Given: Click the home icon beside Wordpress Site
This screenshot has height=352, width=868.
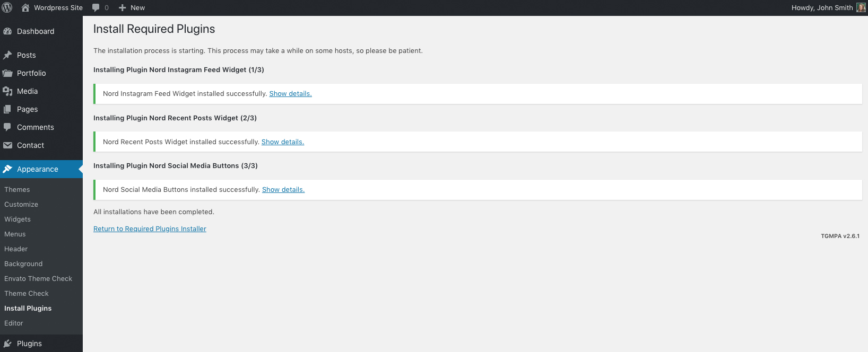Looking at the screenshot, I should pyautogui.click(x=25, y=7).
